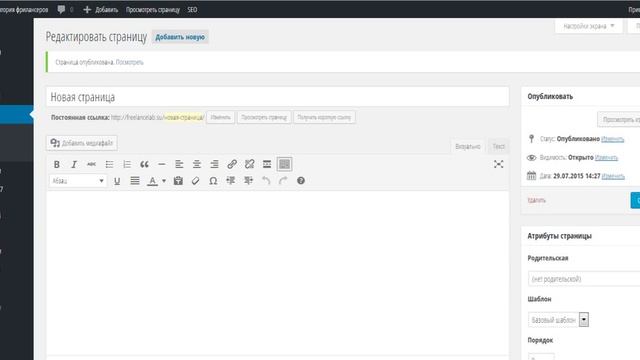Click the Изменить permalink button
The width and height of the screenshot is (640, 360).
tap(221, 118)
